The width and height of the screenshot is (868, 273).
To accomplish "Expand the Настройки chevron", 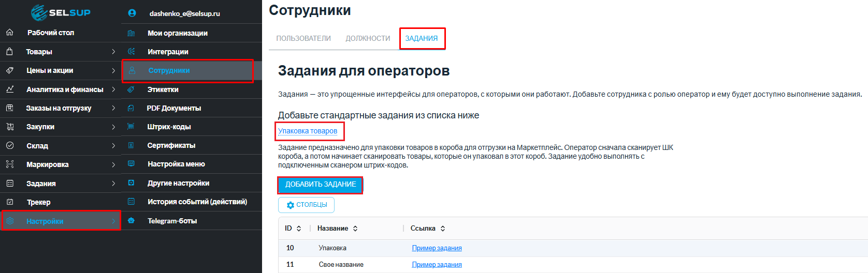I will pos(113,221).
